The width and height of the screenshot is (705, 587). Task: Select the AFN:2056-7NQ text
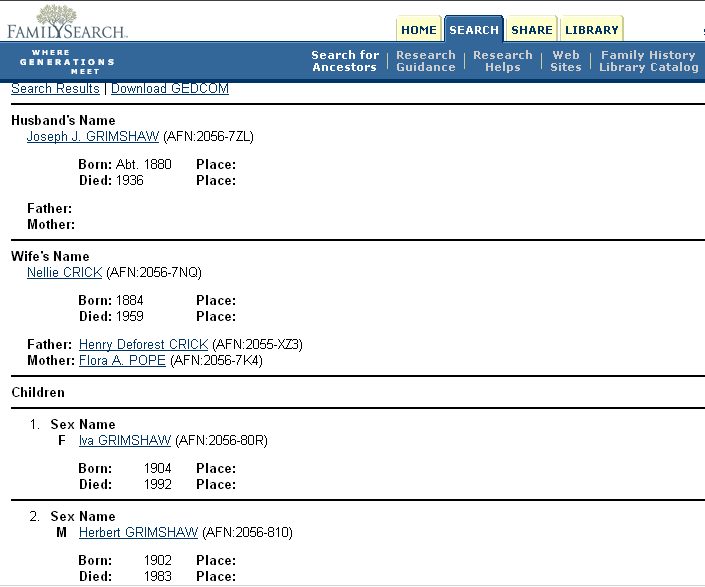pyautogui.click(x=154, y=272)
